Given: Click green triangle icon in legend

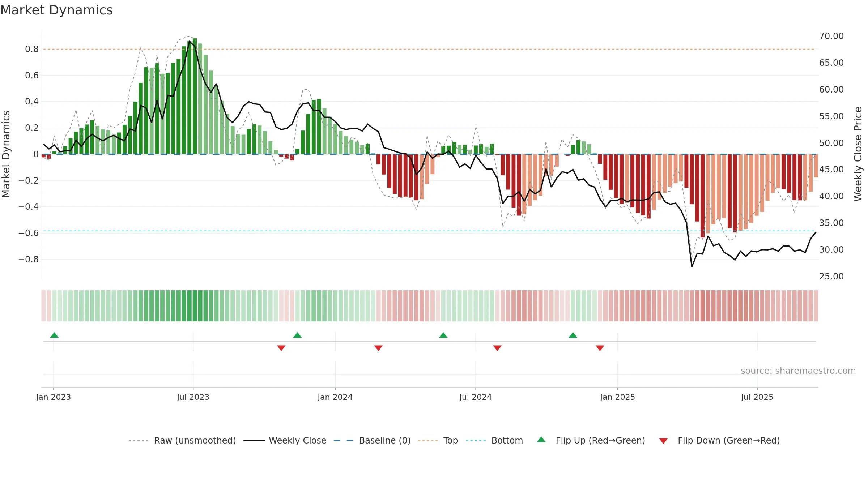Looking at the screenshot, I should click(x=541, y=440).
